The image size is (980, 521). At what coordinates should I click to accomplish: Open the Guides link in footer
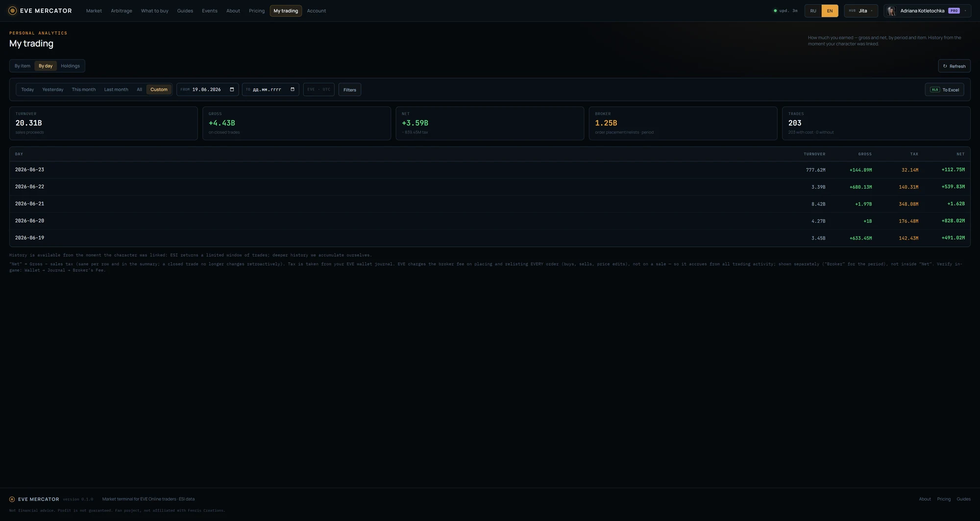pos(963,499)
